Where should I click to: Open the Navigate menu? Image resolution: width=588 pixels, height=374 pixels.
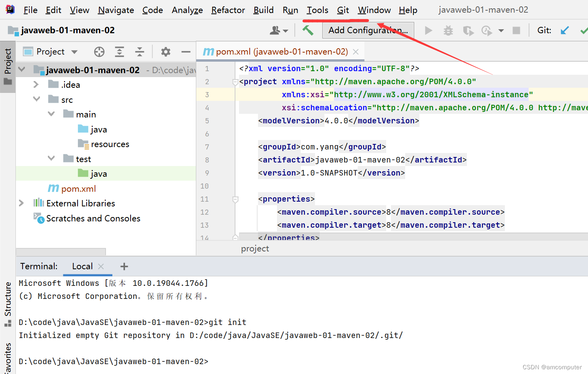point(116,10)
